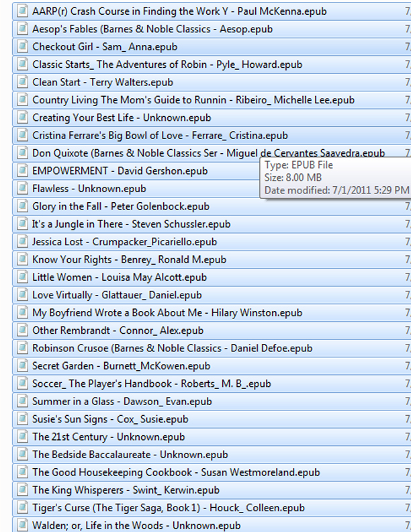Select My Boyfriend Wrote a Book About Me name
411x532 pixels.
(x=167, y=312)
